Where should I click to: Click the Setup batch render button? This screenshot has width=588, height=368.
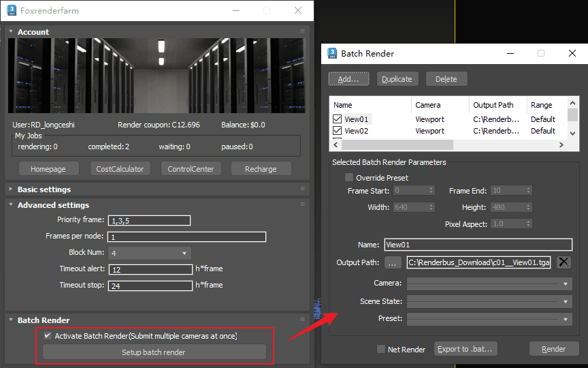coord(154,352)
